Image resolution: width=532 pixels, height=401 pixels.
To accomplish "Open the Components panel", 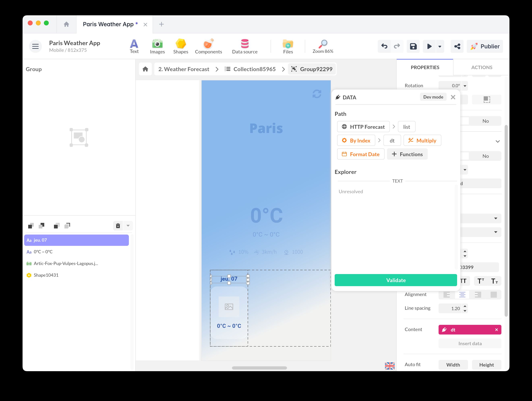I will 208,46.
